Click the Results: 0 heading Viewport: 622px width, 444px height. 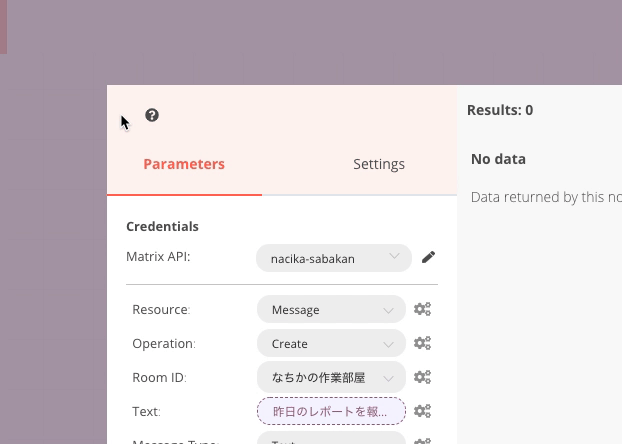tap(500, 110)
